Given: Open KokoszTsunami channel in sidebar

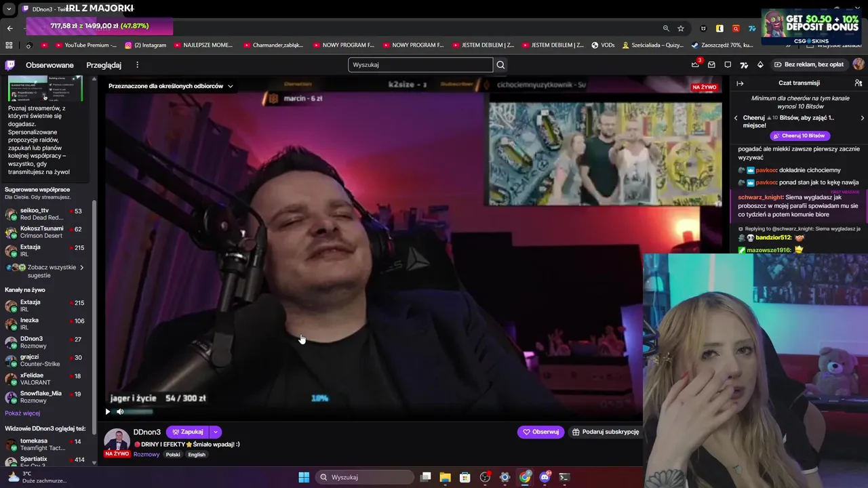Looking at the screenshot, I should click(x=46, y=232).
